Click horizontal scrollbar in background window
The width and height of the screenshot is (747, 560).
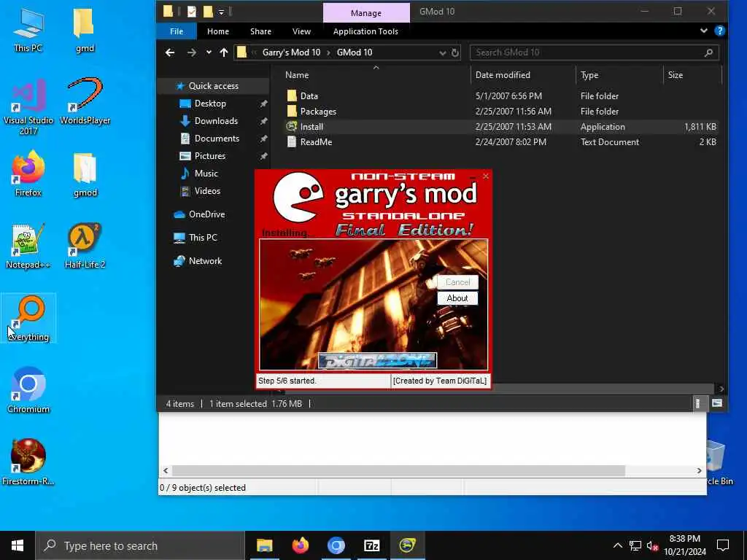(x=398, y=470)
